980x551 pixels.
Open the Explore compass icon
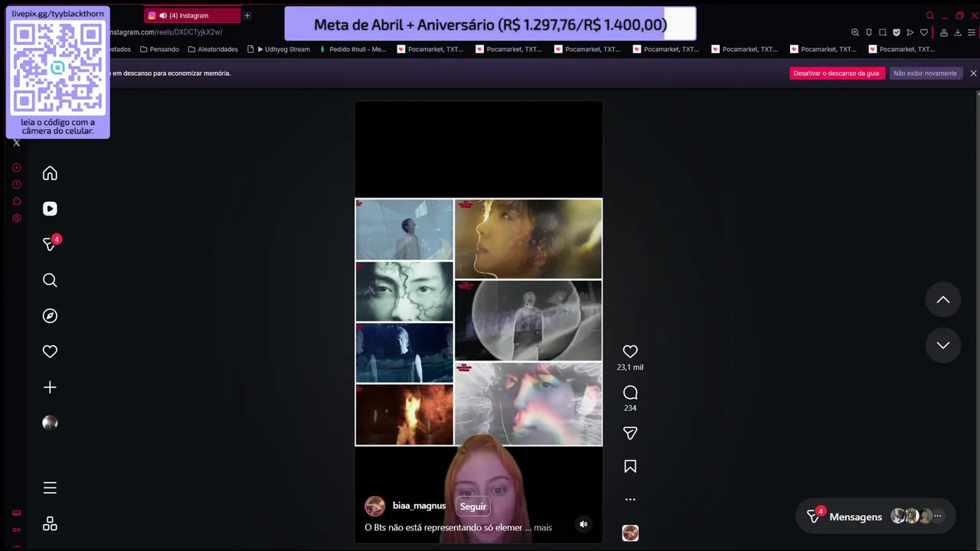click(x=50, y=316)
